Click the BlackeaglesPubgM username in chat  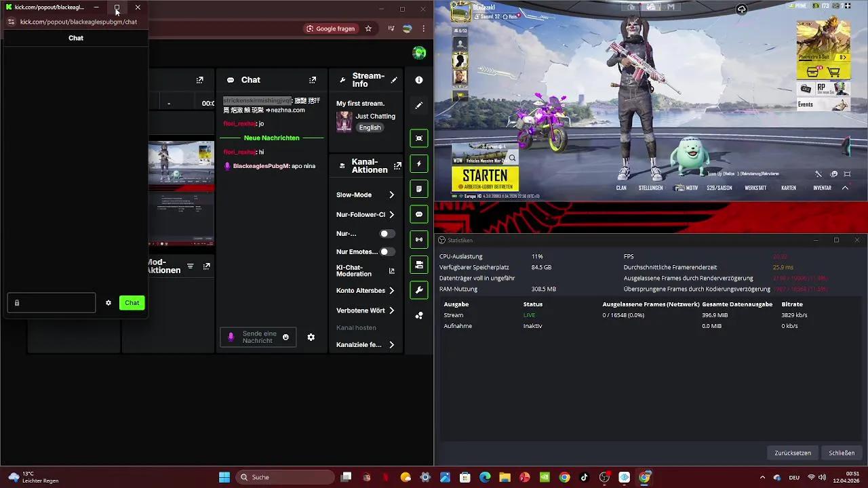tap(261, 166)
